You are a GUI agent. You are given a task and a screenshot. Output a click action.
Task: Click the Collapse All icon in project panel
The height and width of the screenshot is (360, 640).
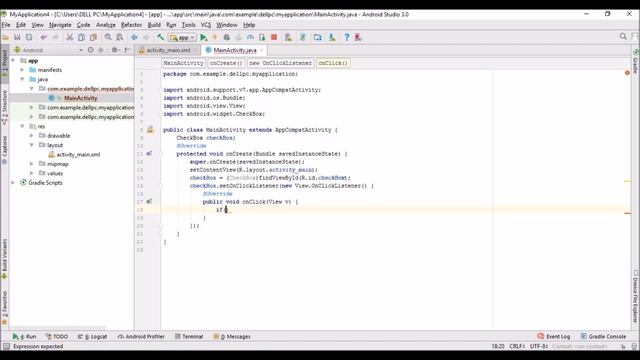point(100,50)
